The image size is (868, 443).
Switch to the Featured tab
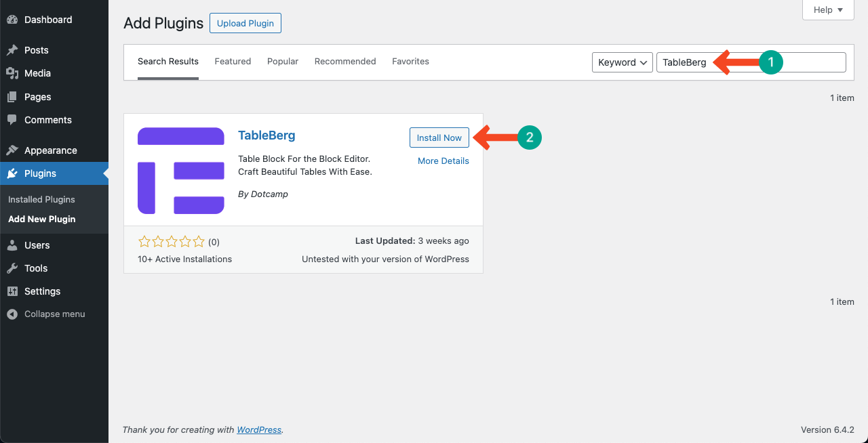coord(233,62)
